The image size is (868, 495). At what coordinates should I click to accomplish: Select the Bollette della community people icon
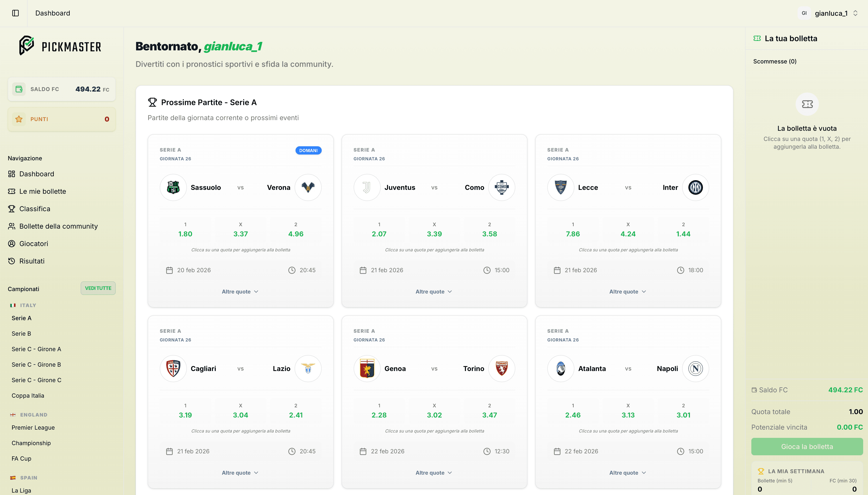(12, 226)
